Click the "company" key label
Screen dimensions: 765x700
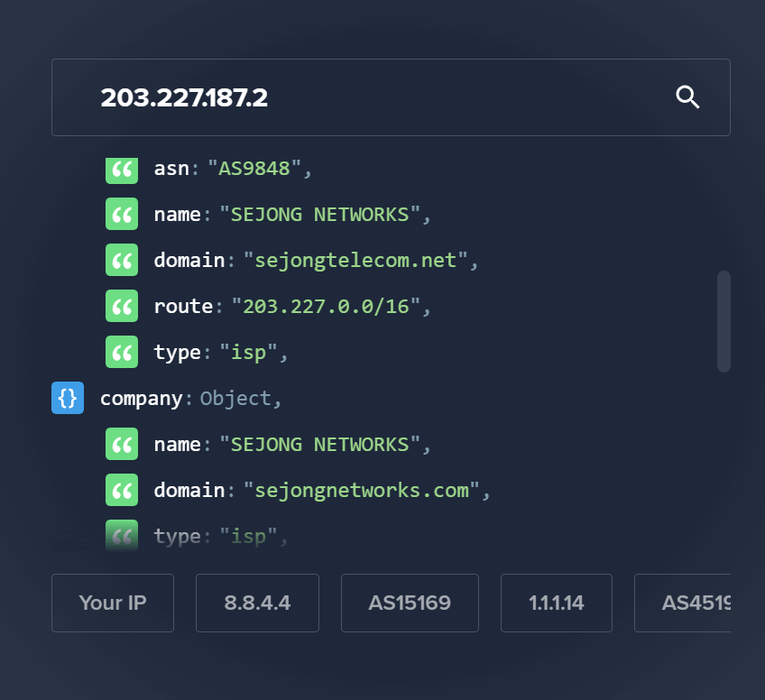point(142,399)
